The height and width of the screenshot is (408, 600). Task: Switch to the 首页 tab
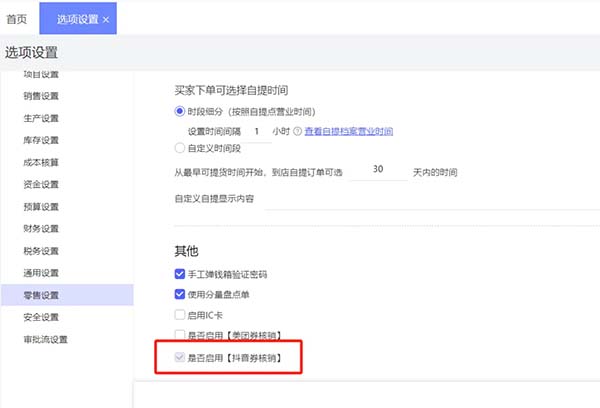click(17, 19)
